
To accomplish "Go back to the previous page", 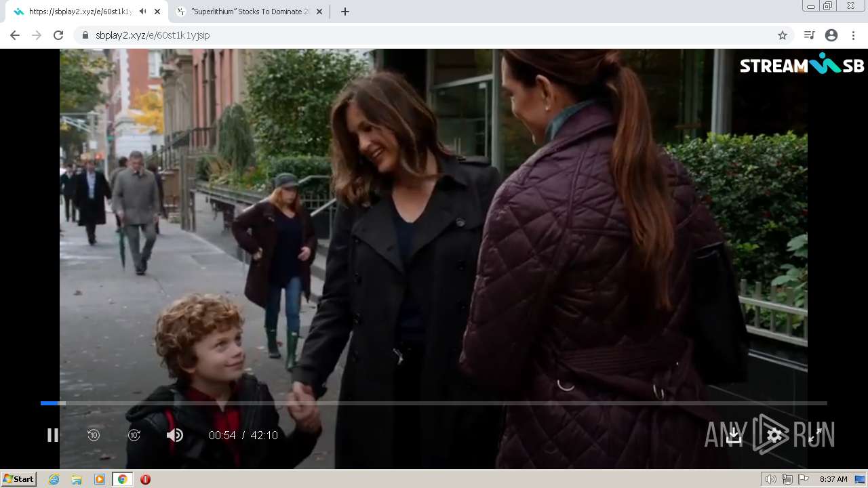I will click(x=15, y=35).
